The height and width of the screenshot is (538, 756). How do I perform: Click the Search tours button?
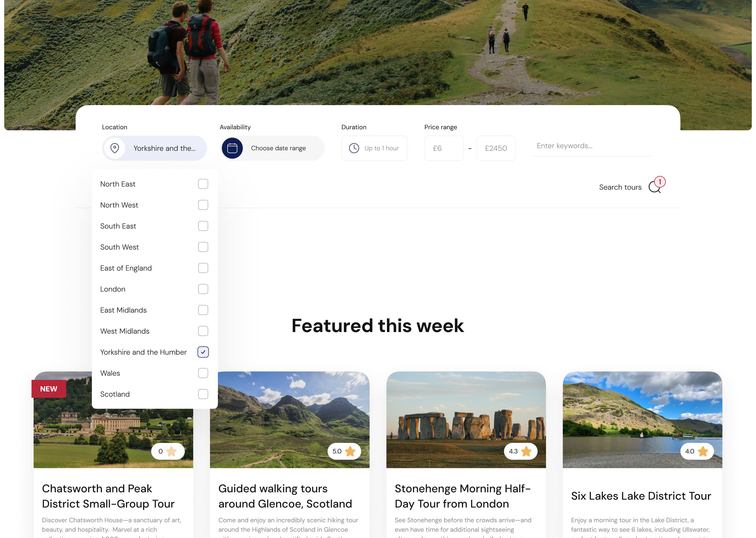click(x=620, y=187)
